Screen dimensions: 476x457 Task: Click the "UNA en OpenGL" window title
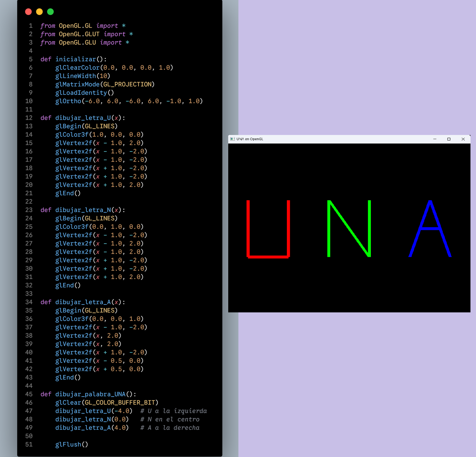coord(250,139)
